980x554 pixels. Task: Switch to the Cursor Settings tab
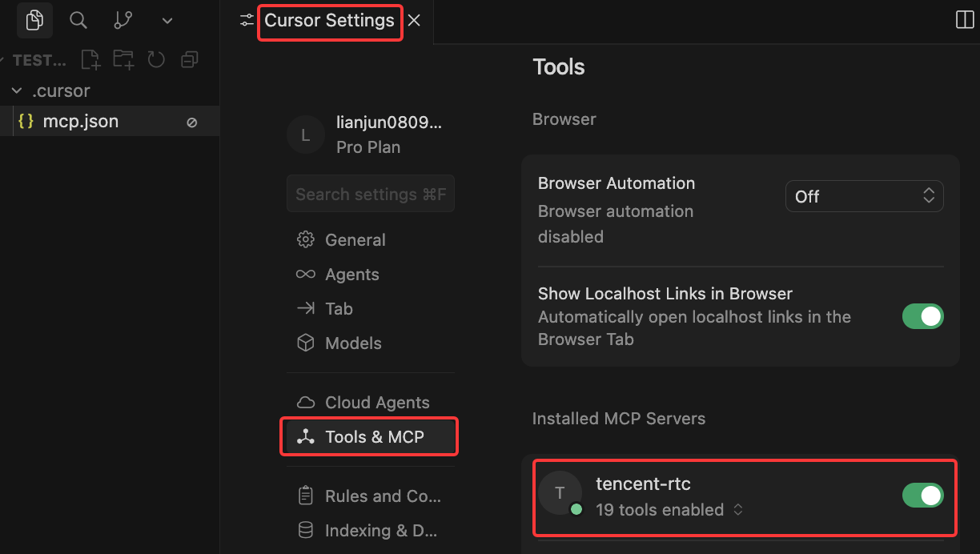tap(329, 21)
